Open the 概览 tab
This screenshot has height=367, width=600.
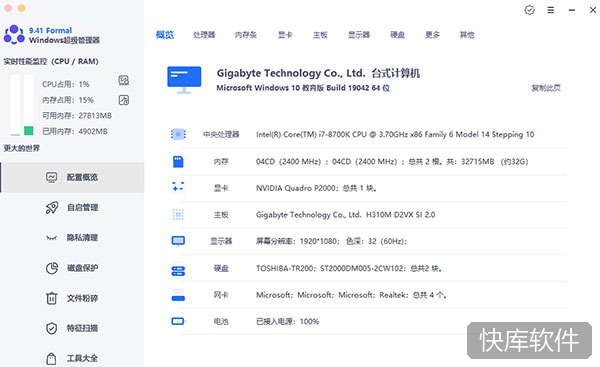(x=165, y=35)
